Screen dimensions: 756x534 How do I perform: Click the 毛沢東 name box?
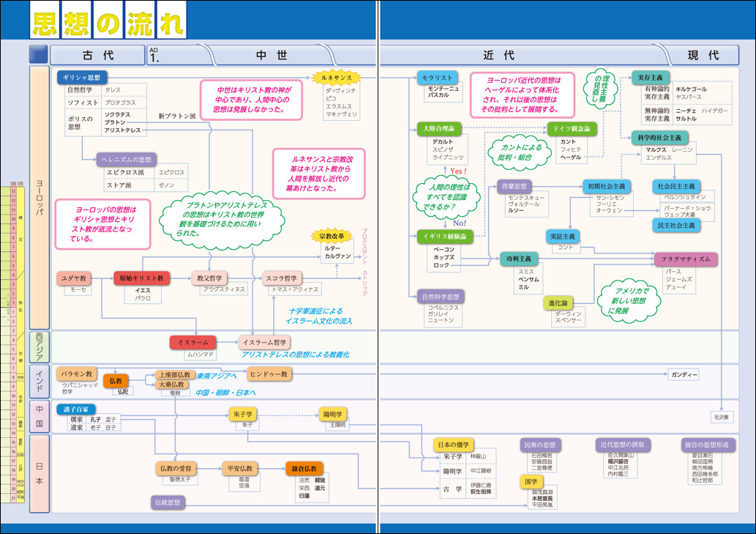pos(722,417)
